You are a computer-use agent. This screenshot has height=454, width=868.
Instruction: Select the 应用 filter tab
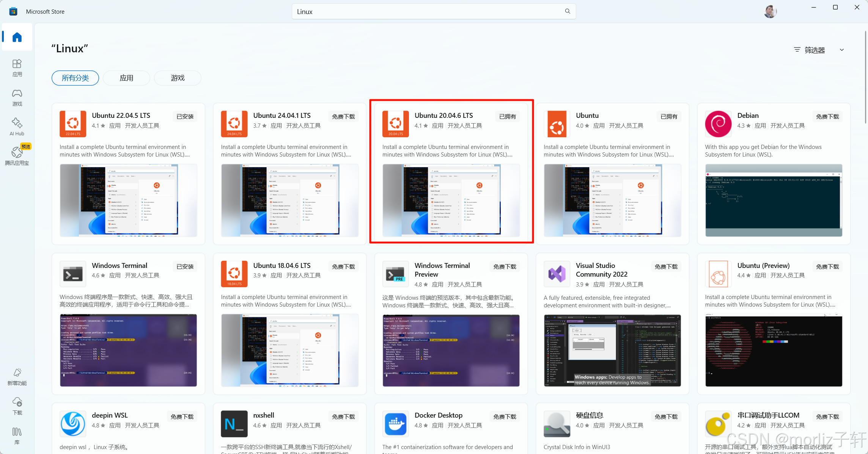[126, 78]
